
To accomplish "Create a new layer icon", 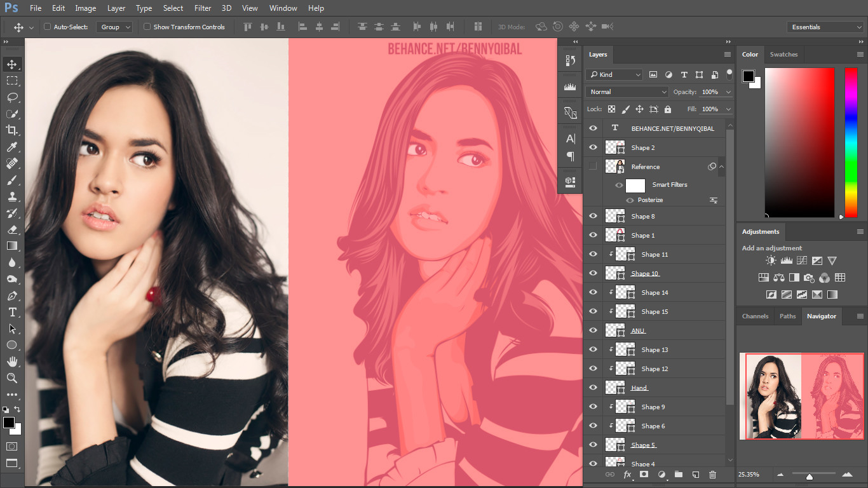I will coord(696,475).
